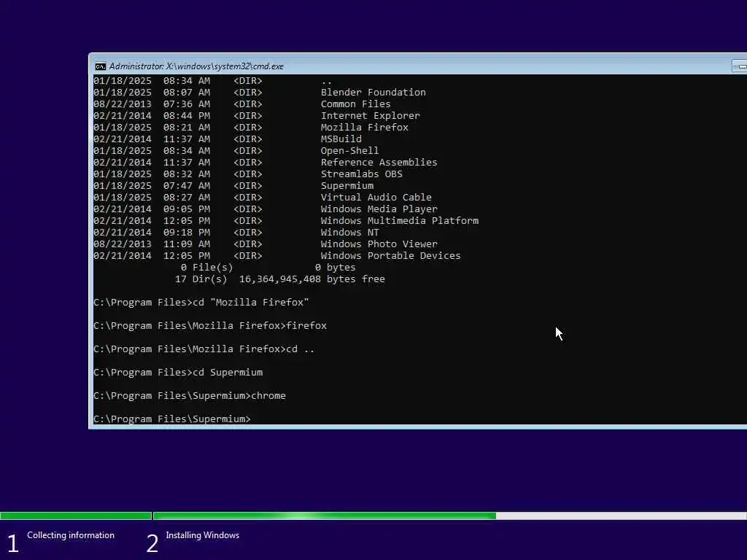The image size is (747, 560).
Task: Click the Installing Windows progress bar
Action: pos(450,516)
